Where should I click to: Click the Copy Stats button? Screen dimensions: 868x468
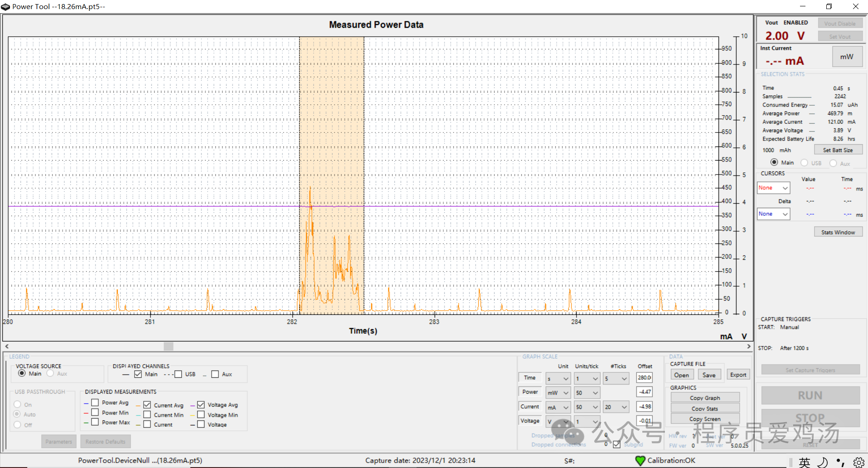tap(705, 408)
